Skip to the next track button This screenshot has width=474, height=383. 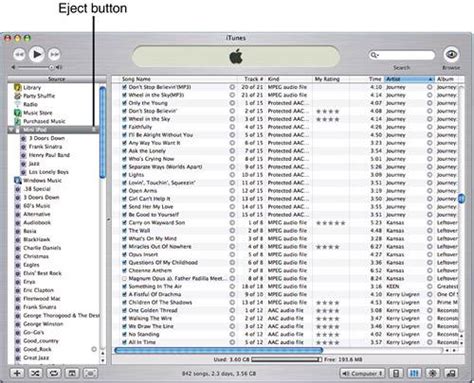coord(54,54)
